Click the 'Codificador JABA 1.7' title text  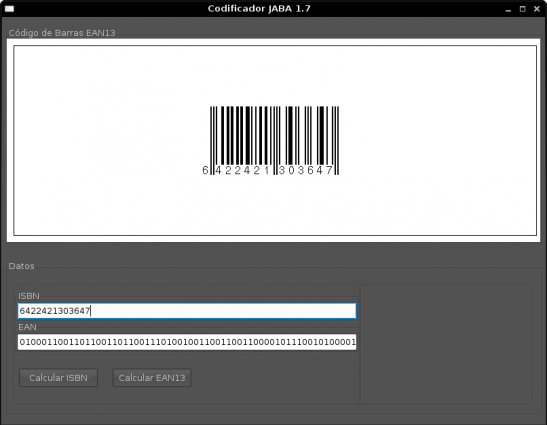point(259,9)
